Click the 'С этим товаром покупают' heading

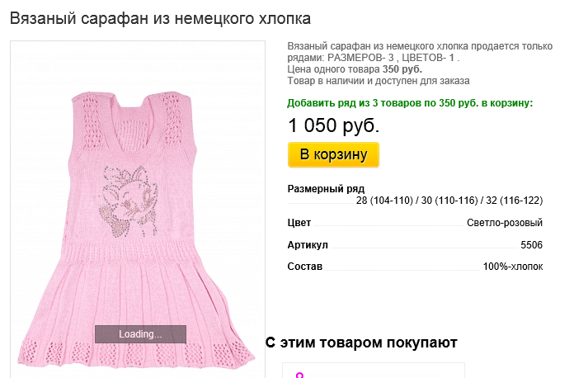pyautogui.click(x=361, y=342)
